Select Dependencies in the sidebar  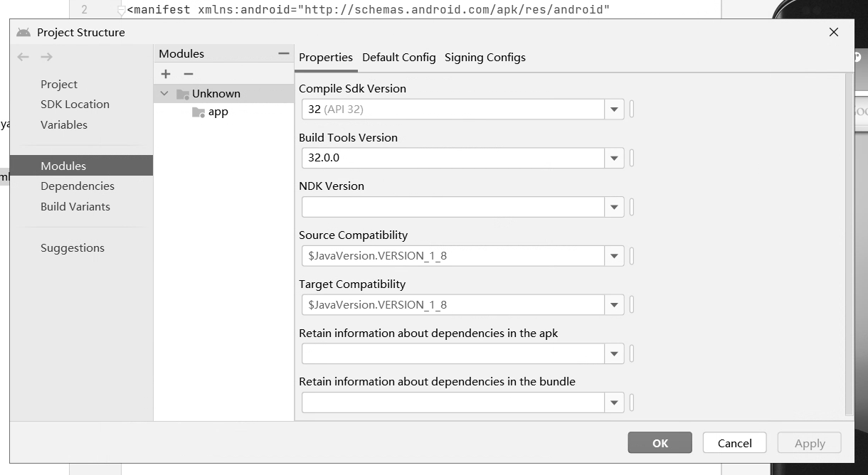[78, 186]
